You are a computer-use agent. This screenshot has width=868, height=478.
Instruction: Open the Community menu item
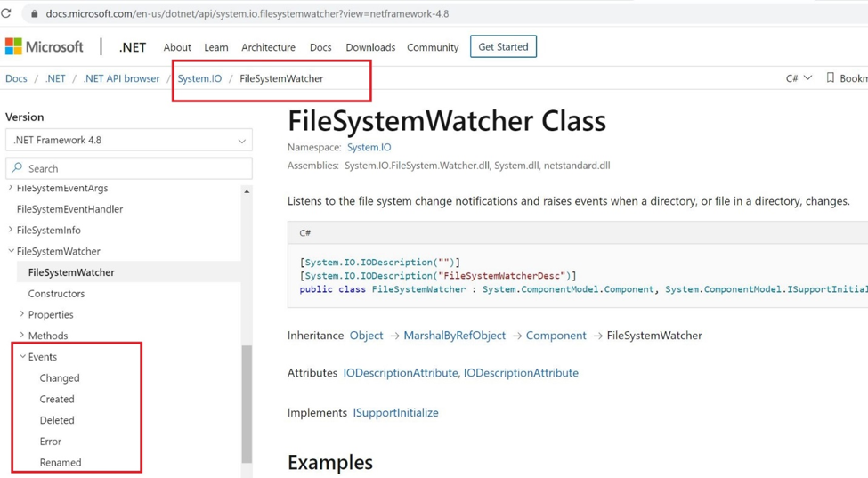(x=433, y=47)
